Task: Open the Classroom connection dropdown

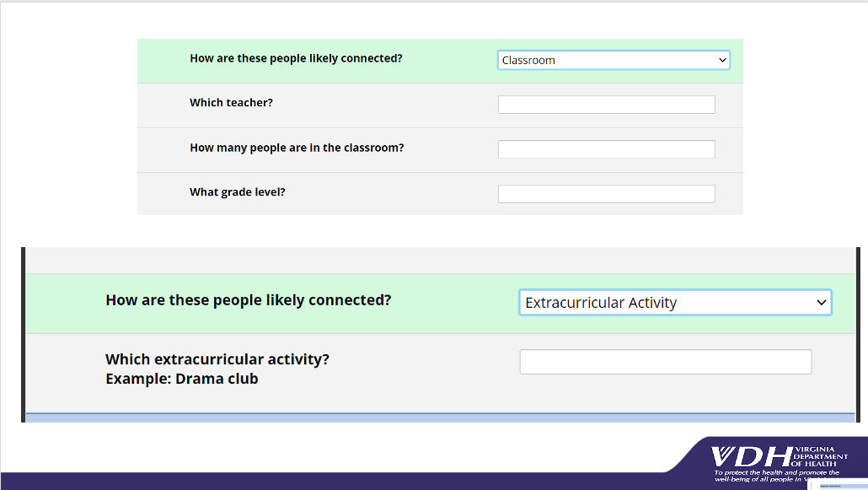Action: [x=613, y=60]
